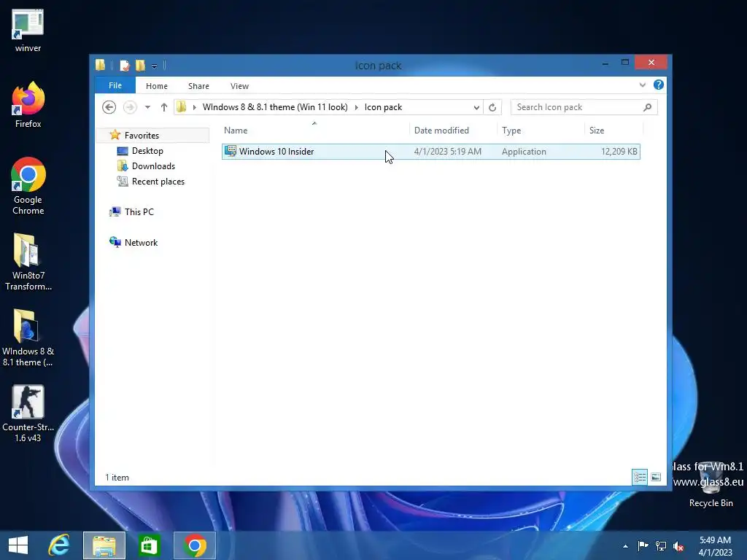Click the Properties quick access icon

(124, 65)
